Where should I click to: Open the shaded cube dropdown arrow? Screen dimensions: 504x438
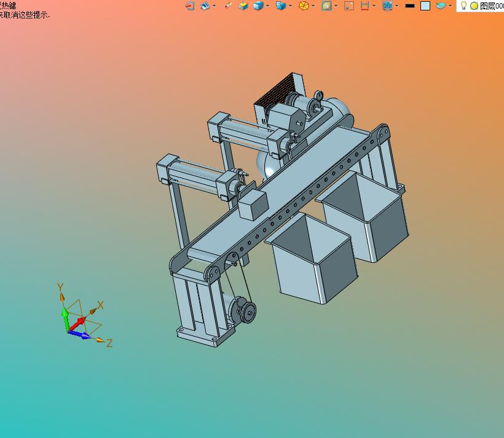click(267, 6)
